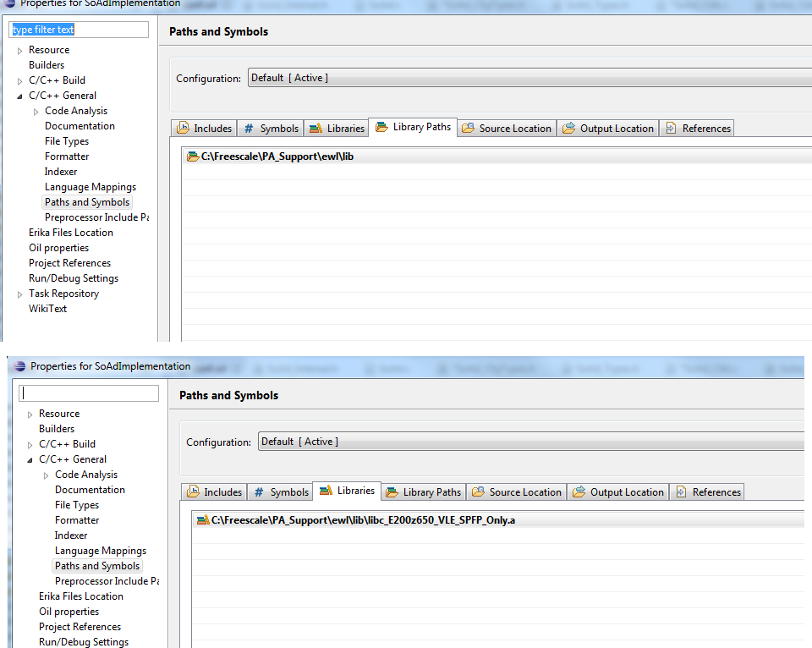The height and width of the screenshot is (648, 812).
Task: Select the C:\Freescale\PA_Support\ewl\lib library path row
Action: click(x=498, y=157)
